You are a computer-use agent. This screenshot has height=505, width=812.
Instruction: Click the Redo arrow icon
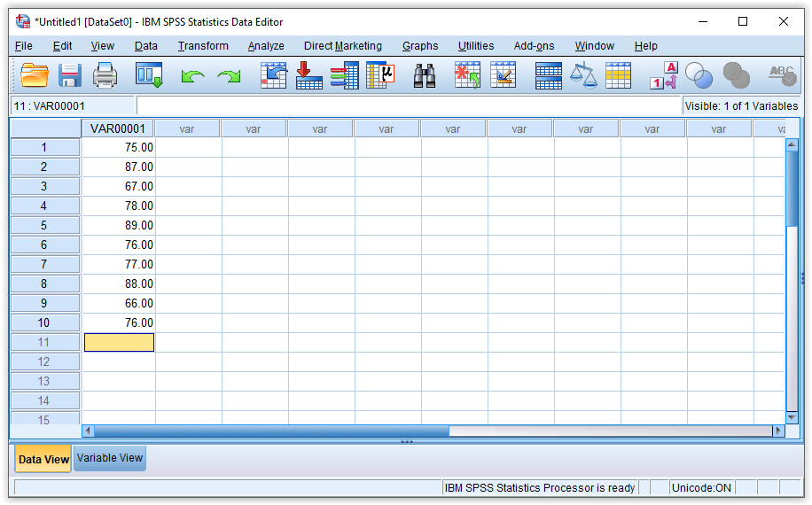(x=229, y=77)
